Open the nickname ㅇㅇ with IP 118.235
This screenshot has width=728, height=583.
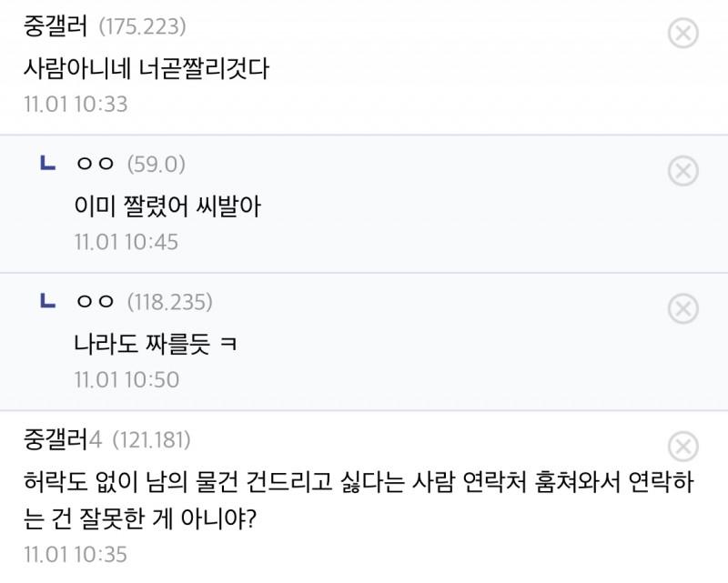(95, 301)
